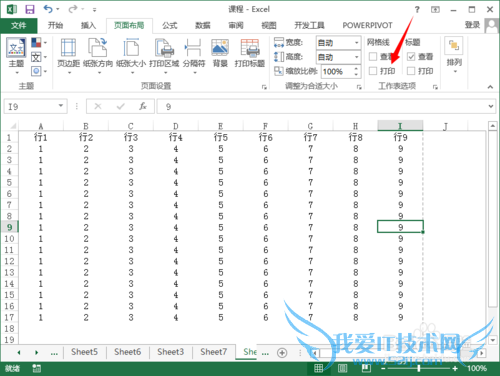
Task: Open the Print Area (打印区域) menu
Action: point(164,55)
